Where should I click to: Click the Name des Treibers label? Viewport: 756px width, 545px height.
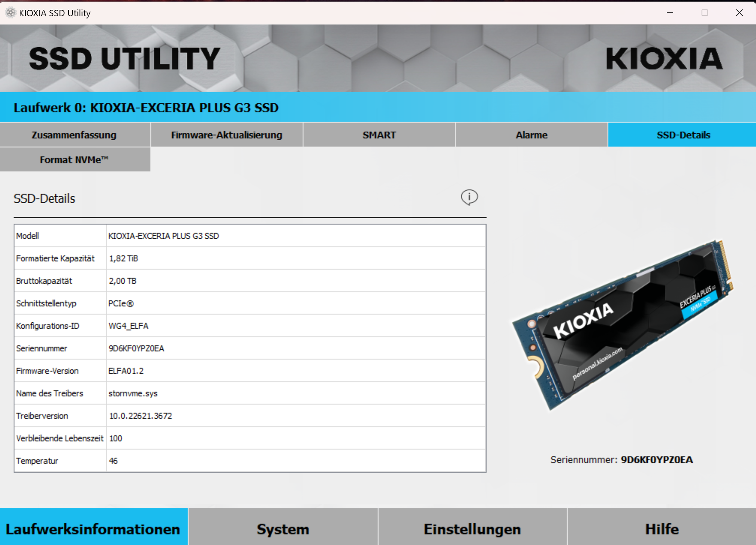point(50,393)
